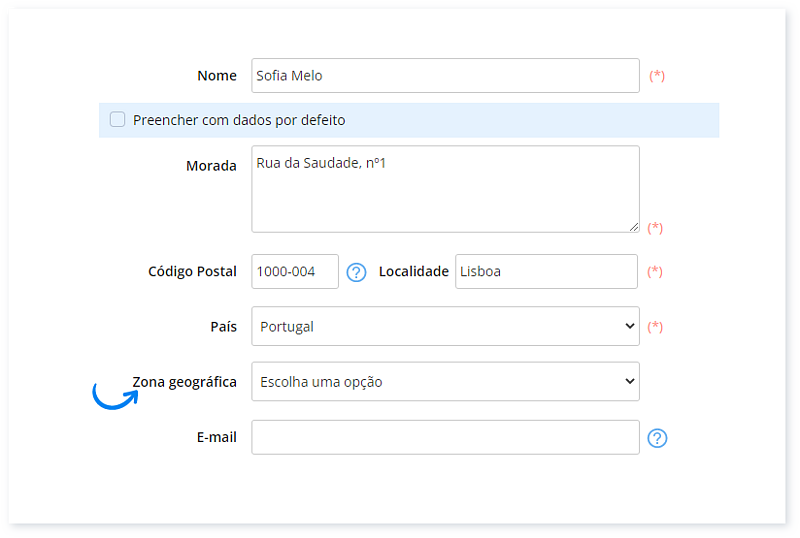The width and height of the screenshot is (800, 538).
Task: Expand the Zona geográfica dropdown
Action: 445,382
